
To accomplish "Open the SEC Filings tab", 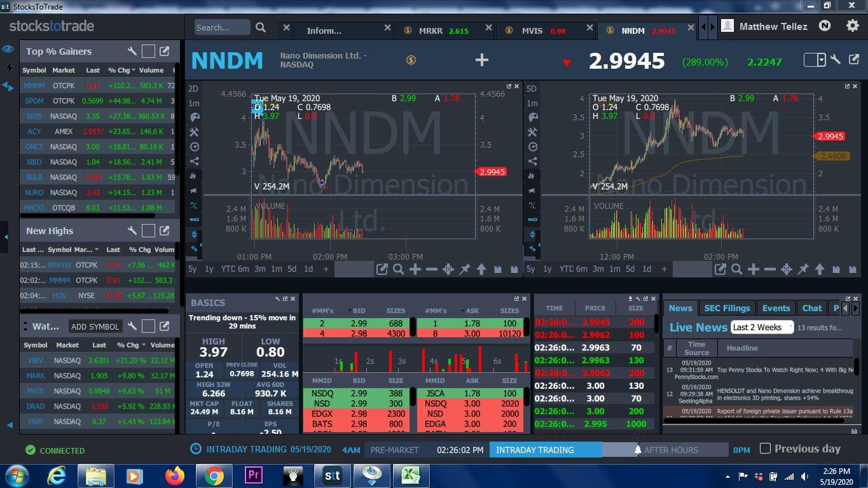I will click(x=727, y=308).
